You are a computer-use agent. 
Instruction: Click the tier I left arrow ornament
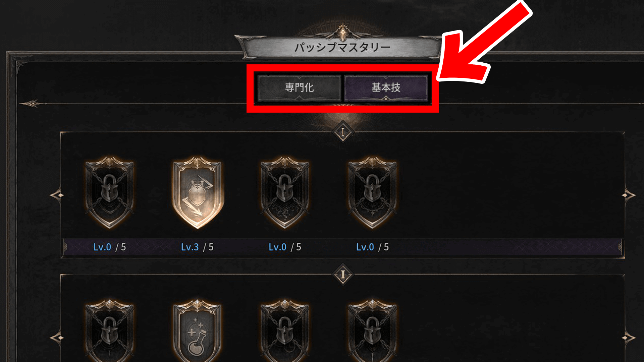coord(57,195)
